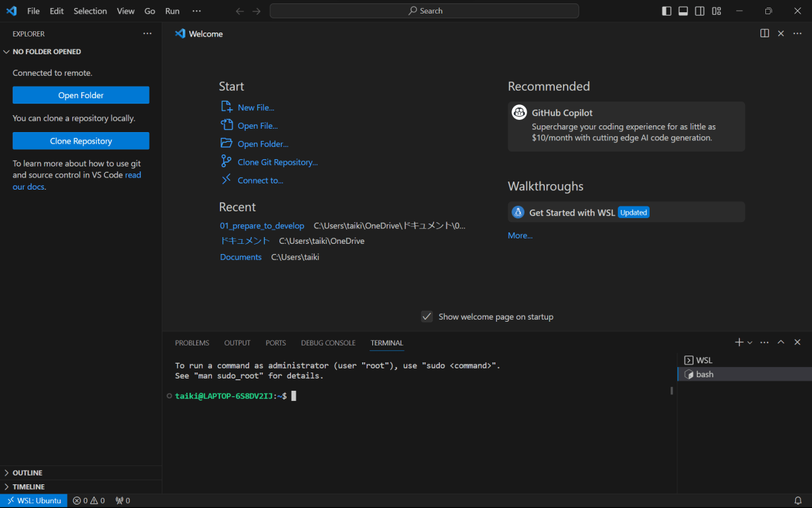Click More... walkthroughs link

click(520, 235)
